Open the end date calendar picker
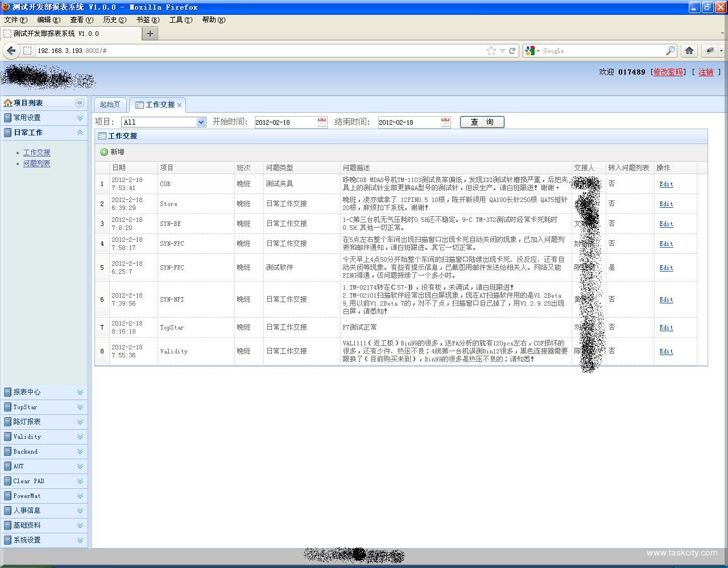The height and width of the screenshot is (568, 728). tap(445, 122)
